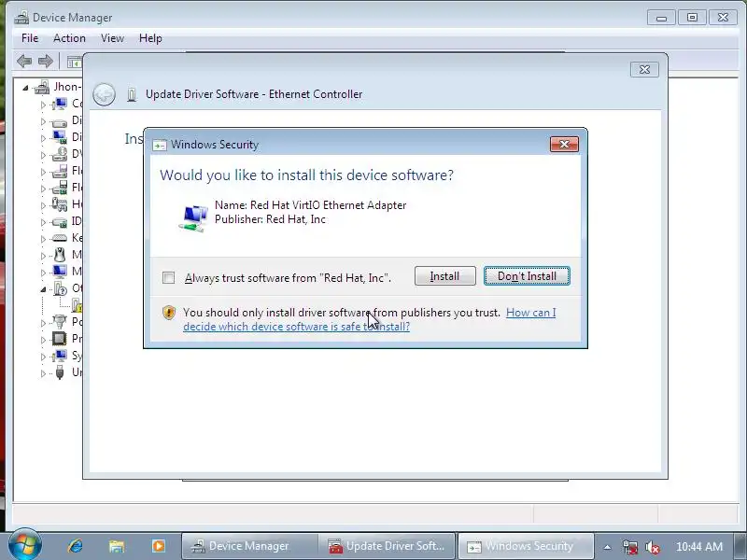Image resolution: width=747 pixels, height=560 pixels.
Task: Select the Human Interface Devices icon
Action: [60, 204]
